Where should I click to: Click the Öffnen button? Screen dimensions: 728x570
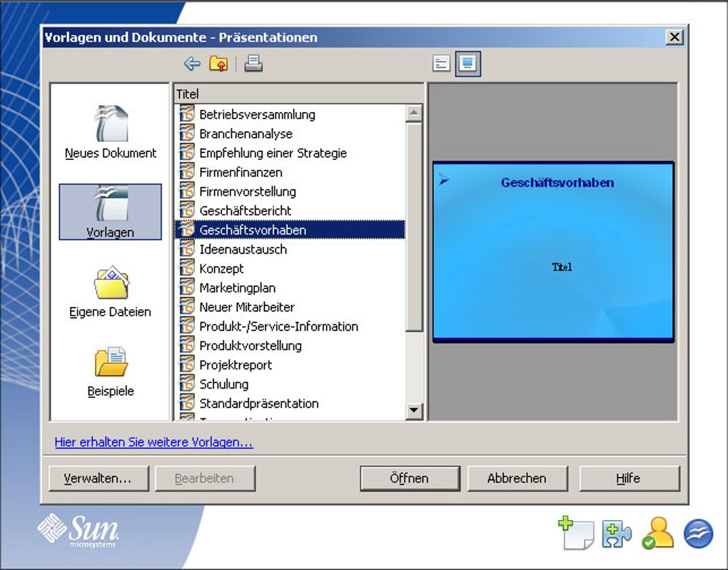tap(410, 479)
